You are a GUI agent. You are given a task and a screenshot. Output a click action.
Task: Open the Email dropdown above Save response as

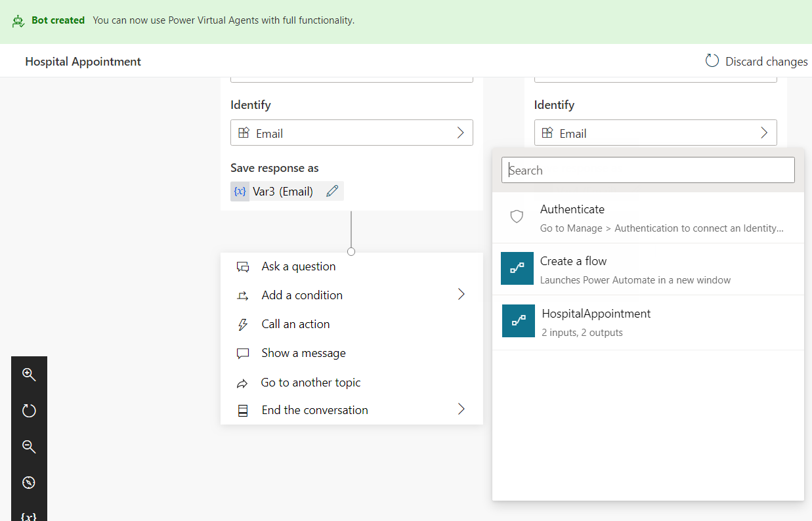(352, 133)
